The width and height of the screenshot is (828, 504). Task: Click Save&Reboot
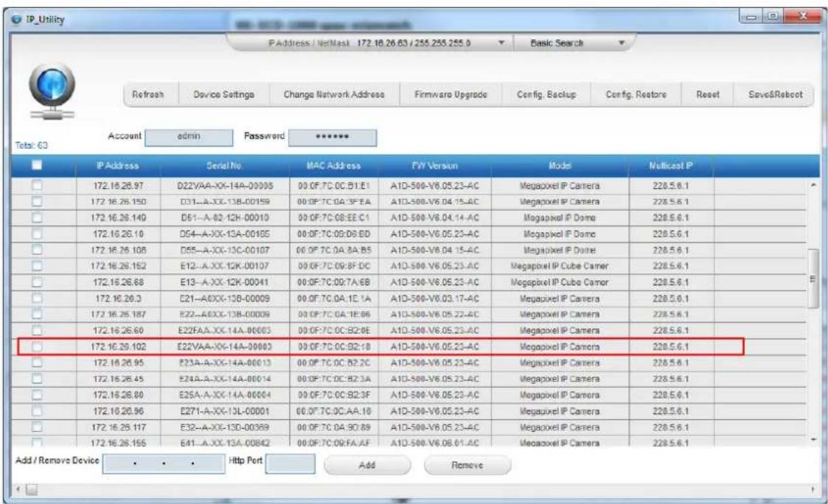point(775,94)
